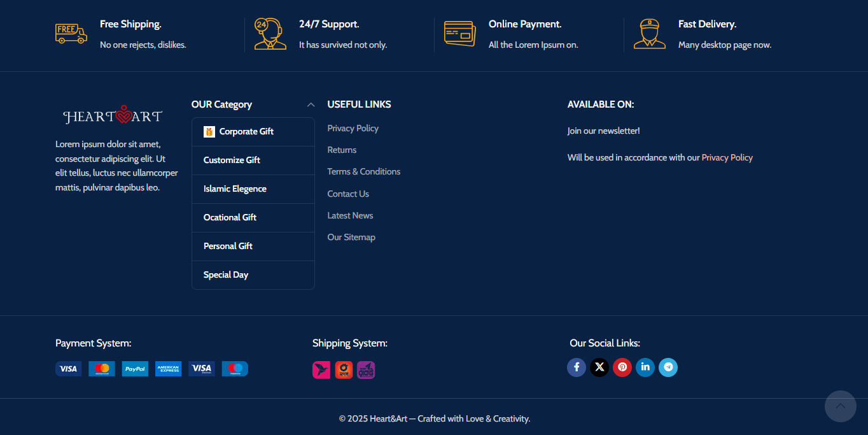
Task: Open the LinkedIn social icon
Action: (645, 367)
